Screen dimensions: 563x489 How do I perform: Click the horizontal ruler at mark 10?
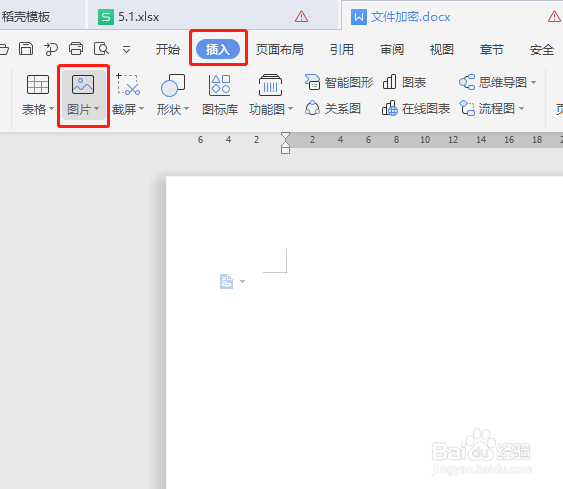click(425, 140)
